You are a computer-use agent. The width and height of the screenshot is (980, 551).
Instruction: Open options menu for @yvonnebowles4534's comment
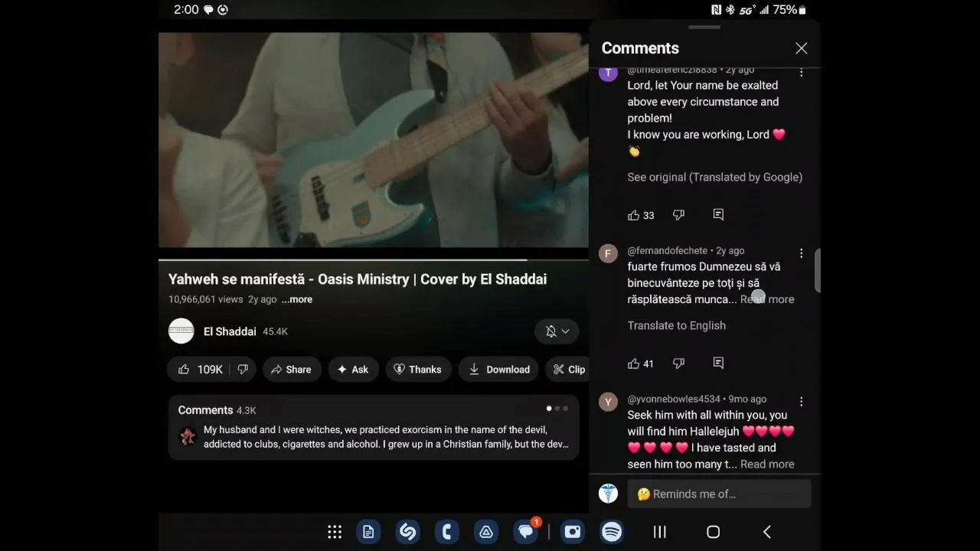pos(801,402)
